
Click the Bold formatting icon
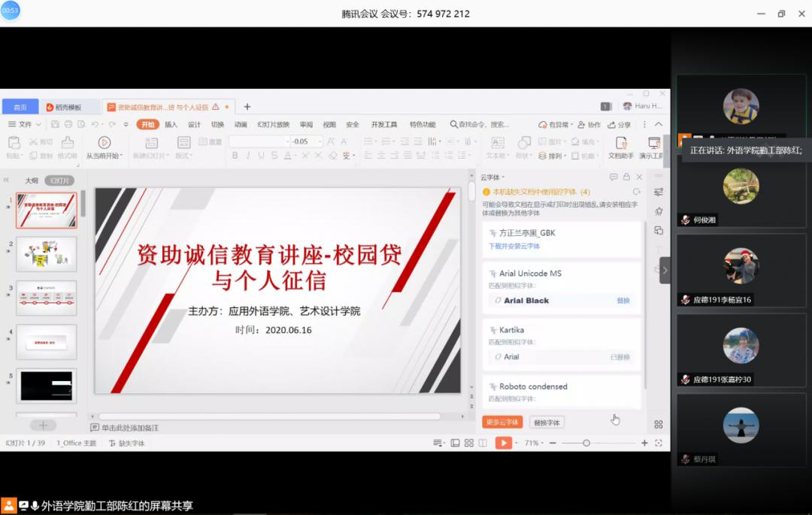pyautogui.click(x=235, y=156)
